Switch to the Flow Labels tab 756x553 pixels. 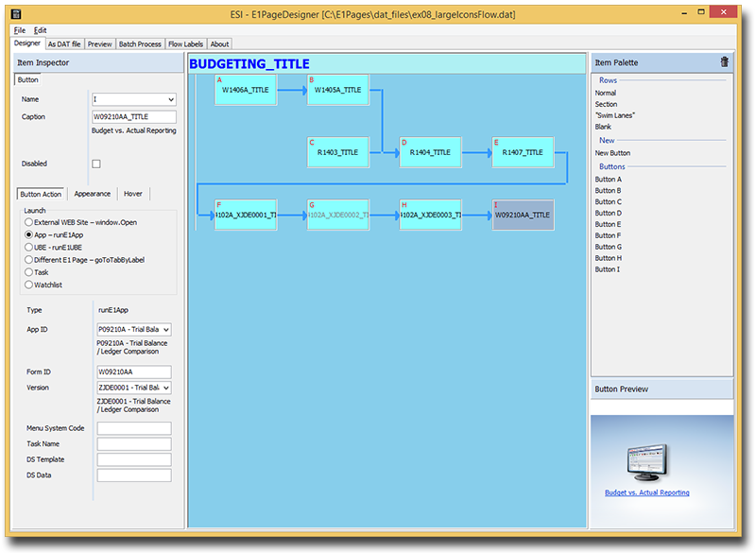tap(185, 43)
